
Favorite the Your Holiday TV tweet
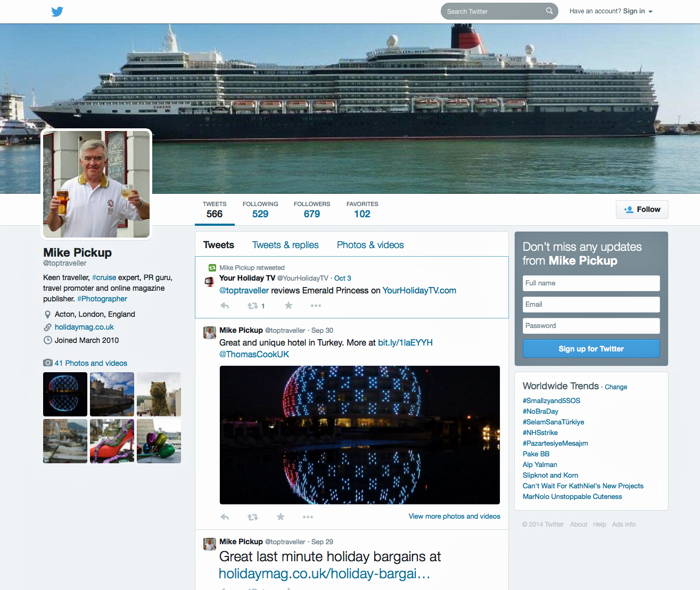click(x=289, y=306)
